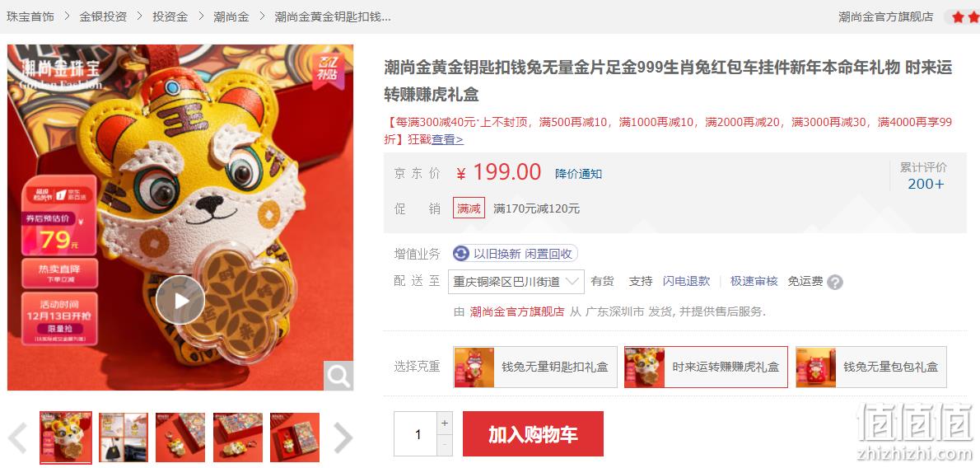Add item with 加入购物车 button
Image resolution: width=980 pixels, height=468 pixels.
(x=533, y=433)
